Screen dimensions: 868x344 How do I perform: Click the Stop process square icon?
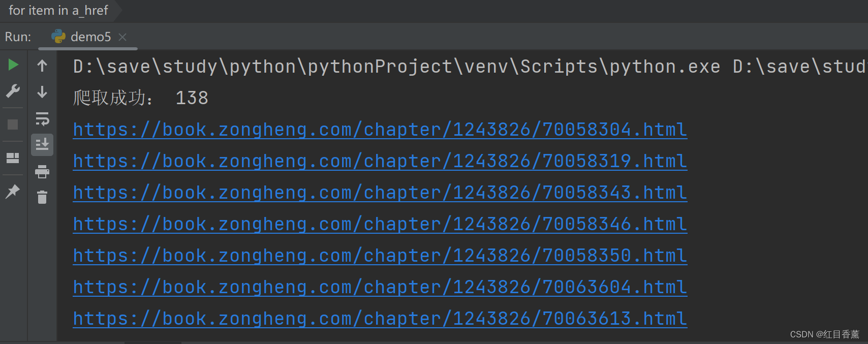coord(13,124)
